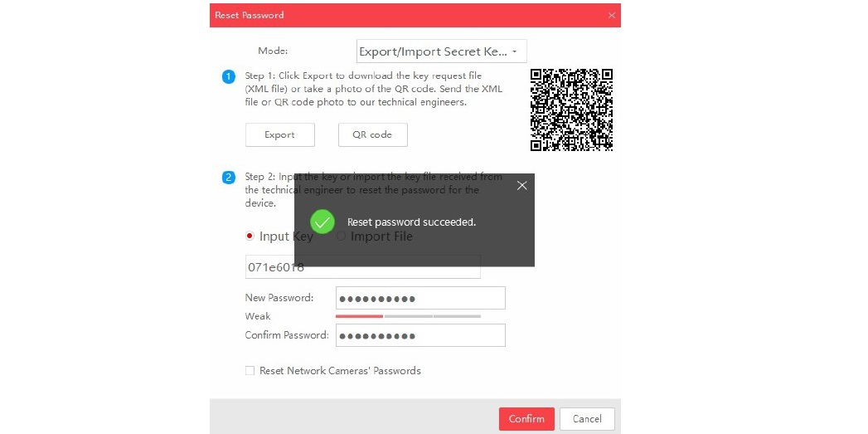This screenshot has height=434, width=868.
Task: Click the red Confirm button
Action: (x=526, y=419)
